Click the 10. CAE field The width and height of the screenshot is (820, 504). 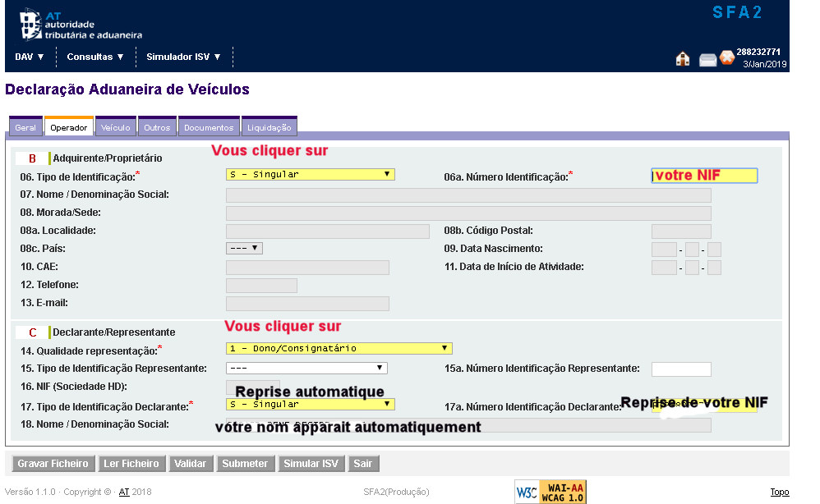[307, 268]
